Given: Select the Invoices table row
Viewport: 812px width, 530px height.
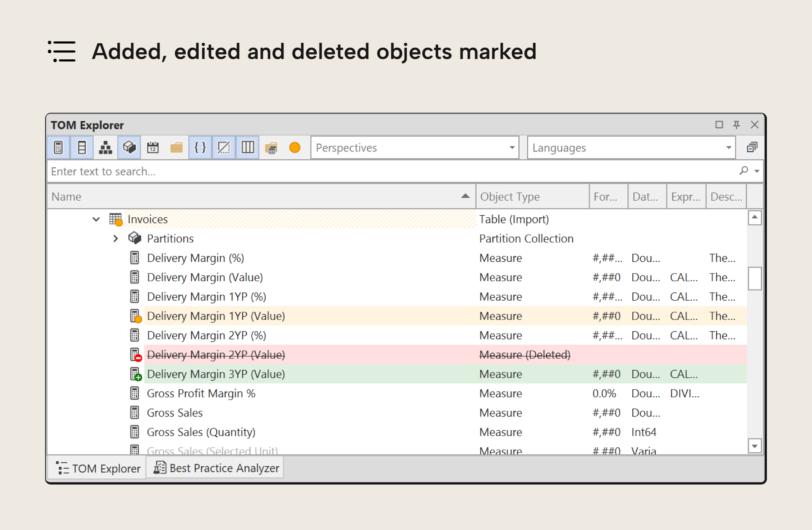Looking at the screenshot, I should pos(397,219).
